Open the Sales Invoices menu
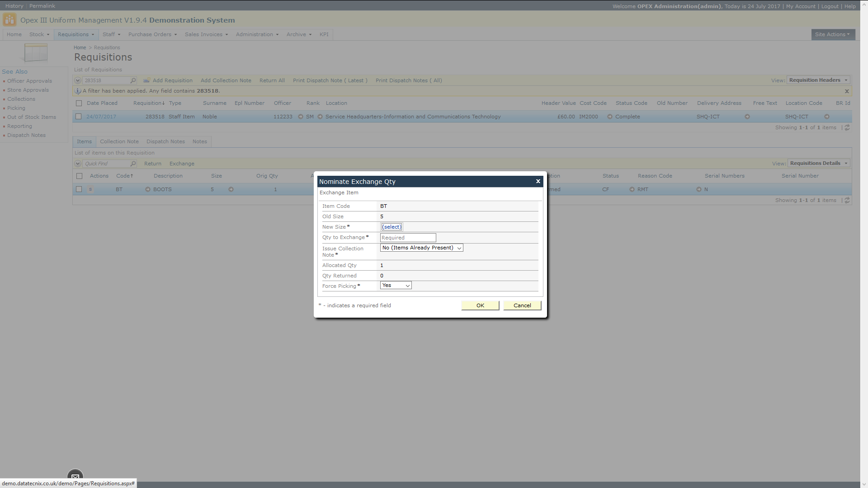This screenshot has height=488, width=868. [x=206, y=34]
